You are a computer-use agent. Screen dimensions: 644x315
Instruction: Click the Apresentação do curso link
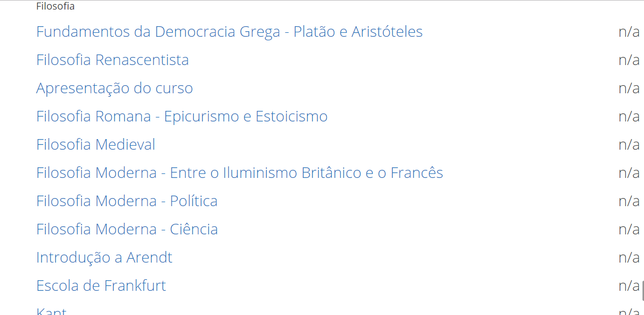[x=114, y=88]
